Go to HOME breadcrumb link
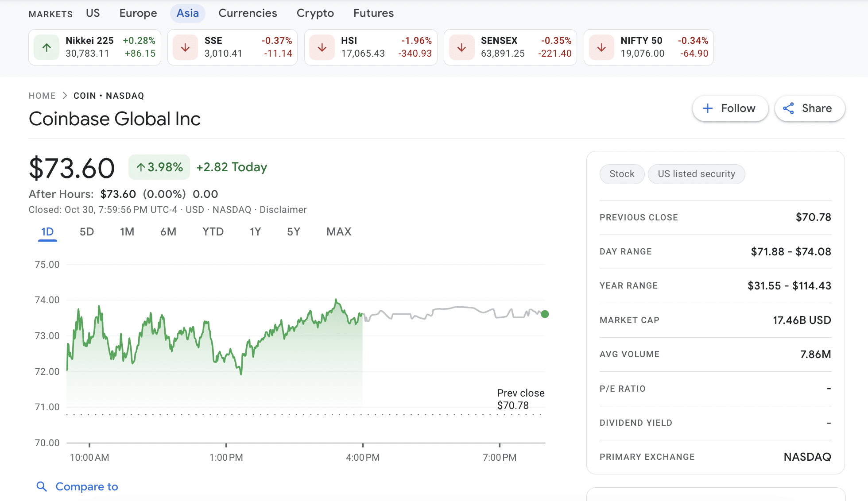868x501 pixels. pos(42,96)
